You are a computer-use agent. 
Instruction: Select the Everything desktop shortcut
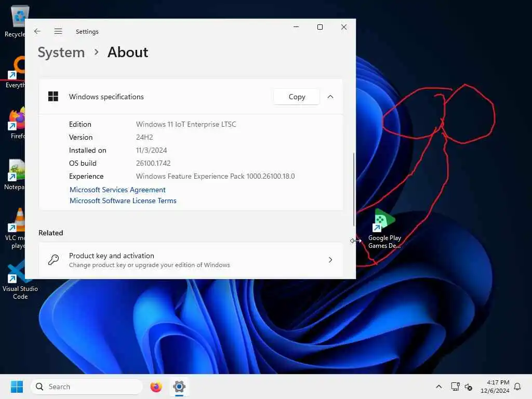15,72
